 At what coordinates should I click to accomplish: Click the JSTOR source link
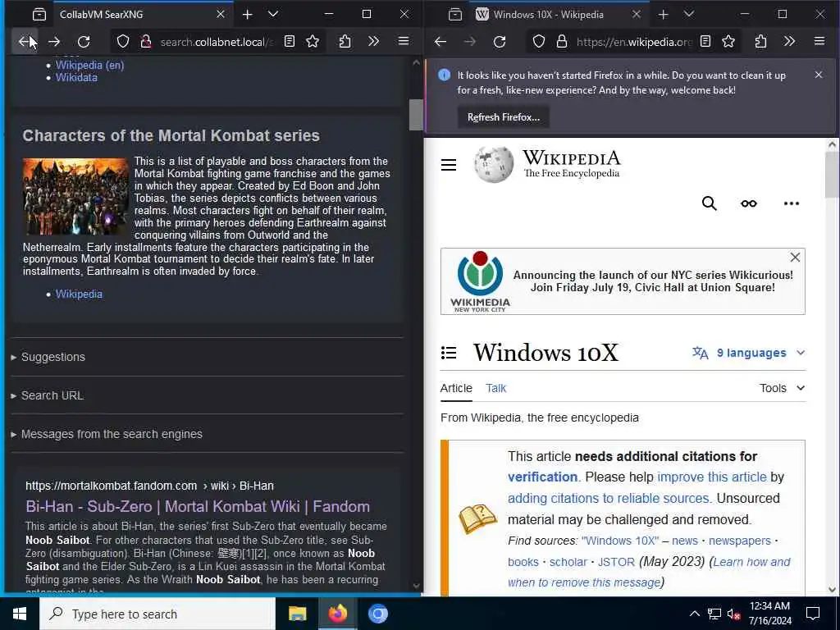(616, 561)
